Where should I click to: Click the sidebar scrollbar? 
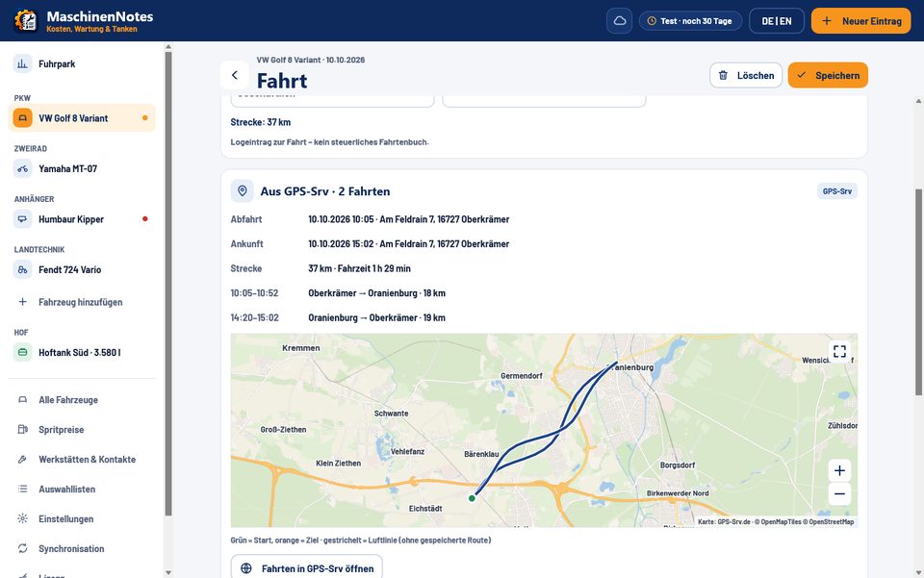(168, 283)
